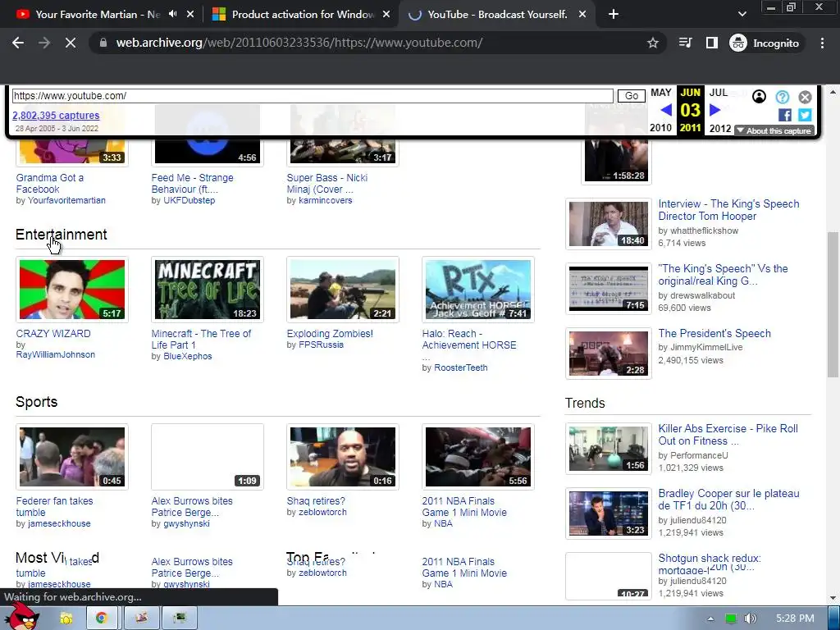
Task: Go to previous capture with left blue arrow
Action: tap(666, 111)
